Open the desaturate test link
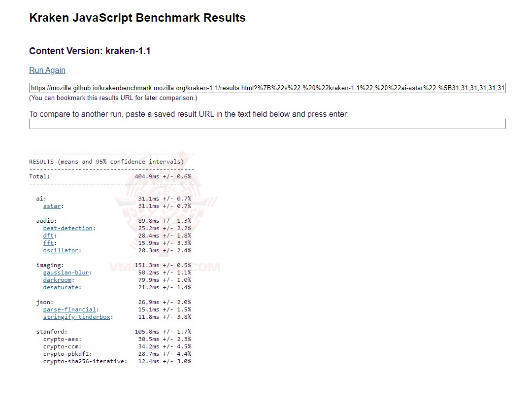The width and height of the screenshot is (532, 410). click(61, 287)
